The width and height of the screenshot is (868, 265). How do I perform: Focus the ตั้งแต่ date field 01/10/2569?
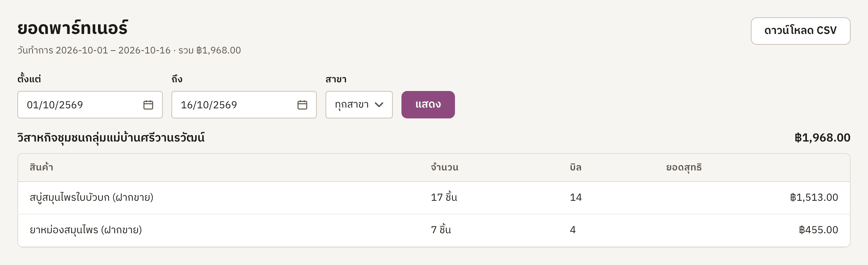click(90, 105)
